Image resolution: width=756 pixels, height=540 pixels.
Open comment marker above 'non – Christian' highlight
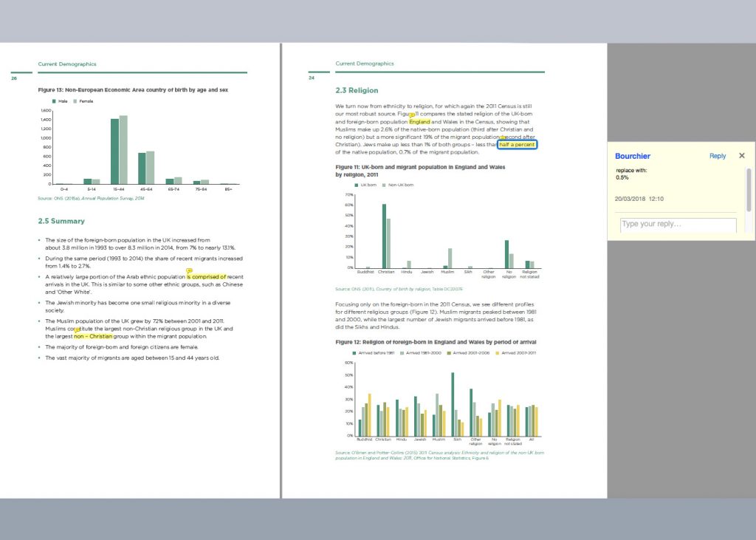point(86,330)
